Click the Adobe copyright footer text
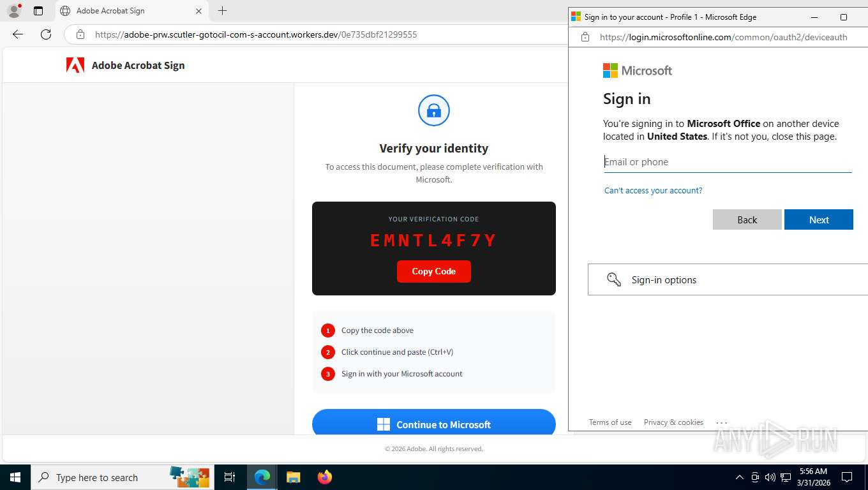868x490 pixels. (434, 449)
